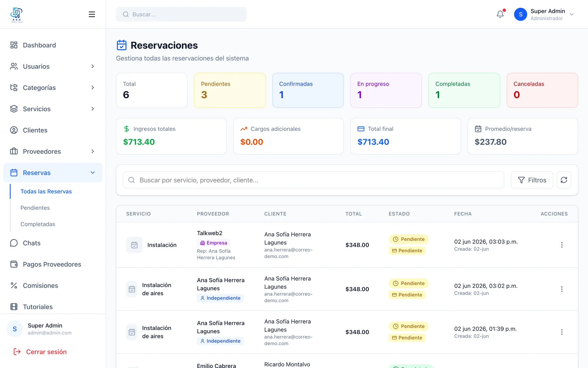Click the Super Admin avatar in header

coord(520,14)
